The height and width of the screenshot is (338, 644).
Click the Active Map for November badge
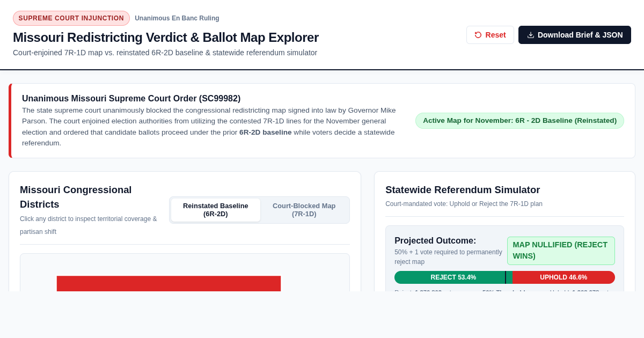(519, 121)
